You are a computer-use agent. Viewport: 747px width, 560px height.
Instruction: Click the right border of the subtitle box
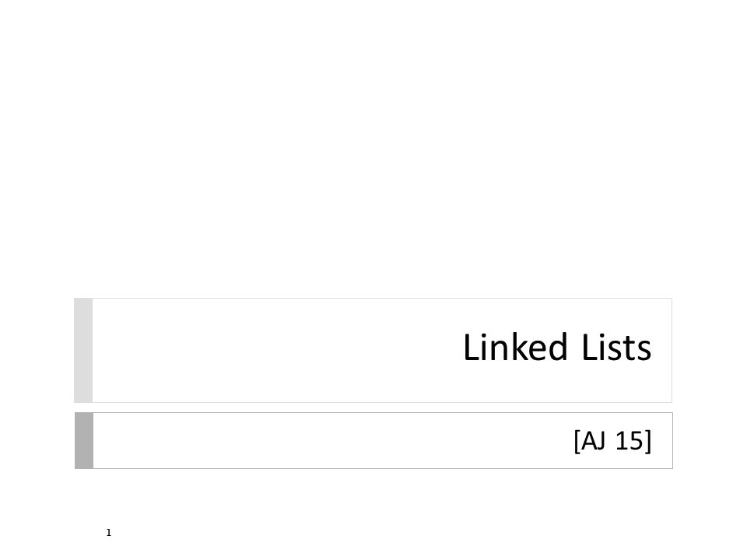672,440
